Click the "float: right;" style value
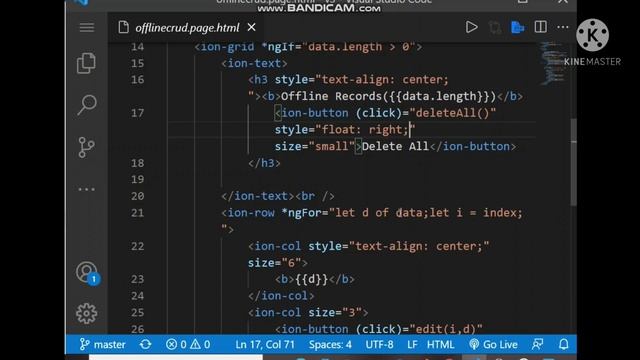Screen dimensions: 640x360 click(365, 130)
